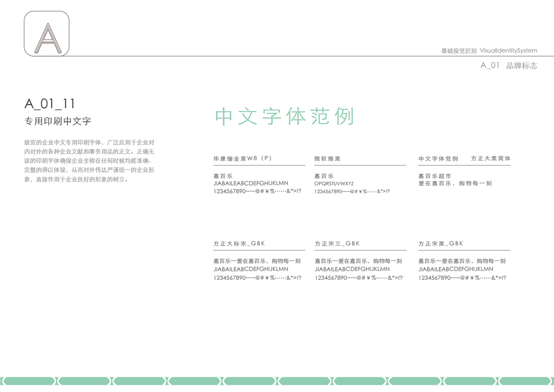Click the number line under 方正宋三_GBK

coord(359,278)
